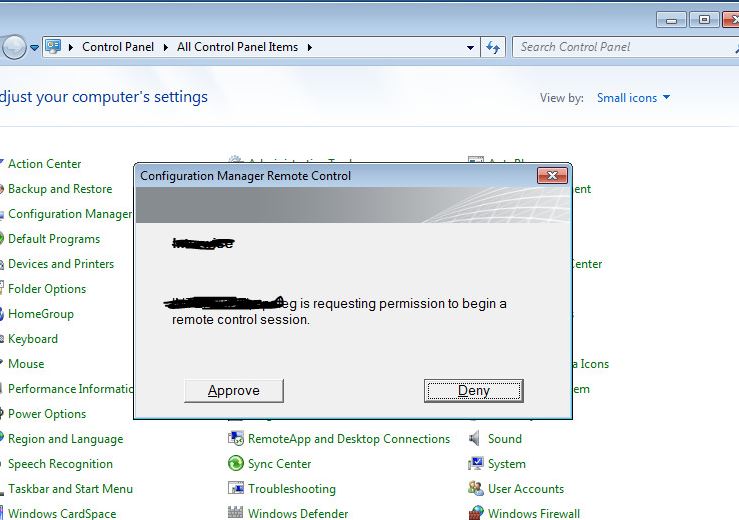Expand the arrow after Control Panel breadcrumb
The height and width of the screenshot is (520, 739).
click(x=165, y=47)
